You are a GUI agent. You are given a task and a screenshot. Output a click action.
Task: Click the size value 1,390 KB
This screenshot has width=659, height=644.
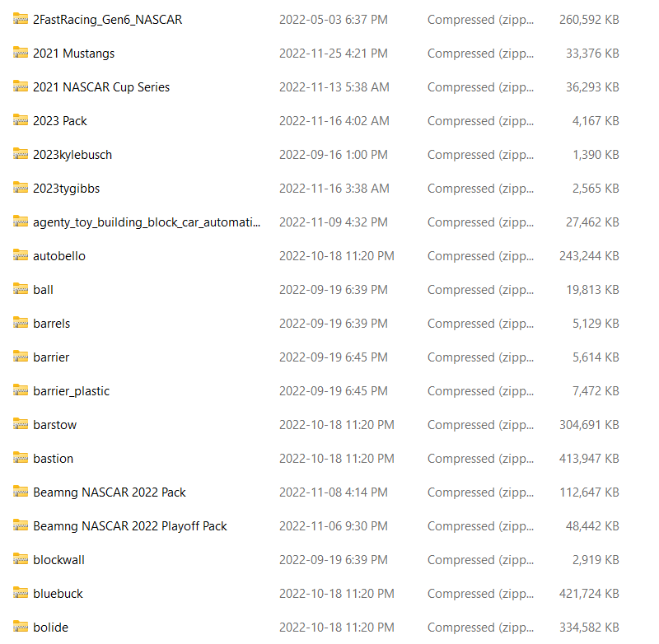(596, 155)
